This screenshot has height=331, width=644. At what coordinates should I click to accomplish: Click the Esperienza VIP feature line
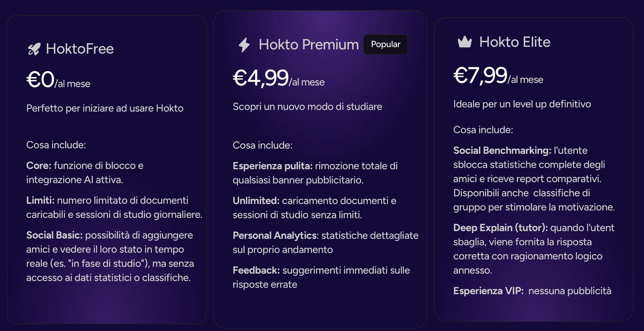[532, 291]
